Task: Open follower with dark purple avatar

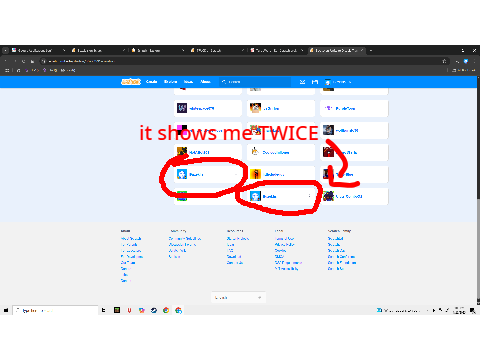Action: pyautogui.click(x=208, y=108)
